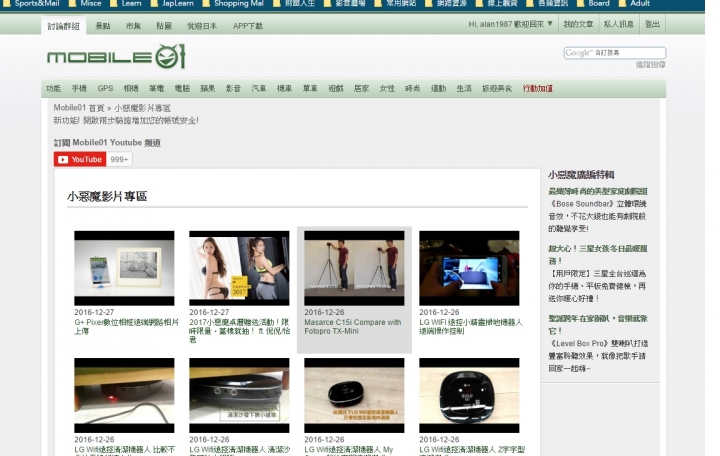This screenshot has height=456, width=720.
Task: Open the JapLearn bookmark folder icon
Action: pyautogui.click(x=154, y=4)
